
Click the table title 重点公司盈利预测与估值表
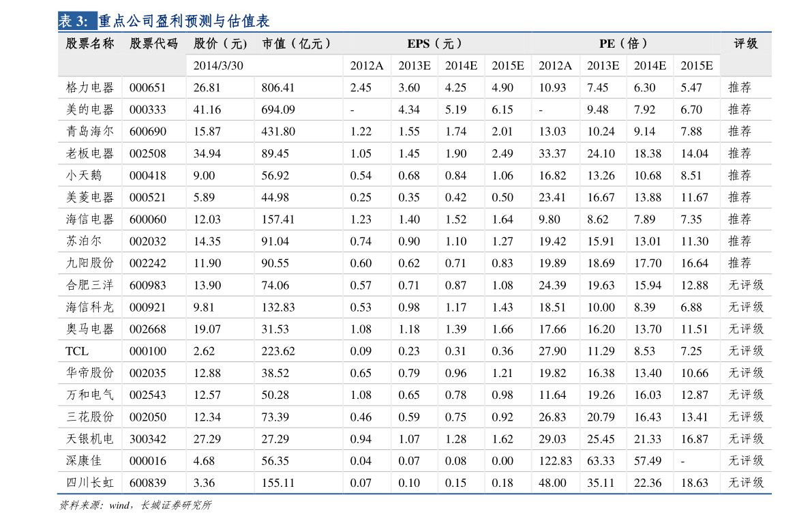point(184,21)
